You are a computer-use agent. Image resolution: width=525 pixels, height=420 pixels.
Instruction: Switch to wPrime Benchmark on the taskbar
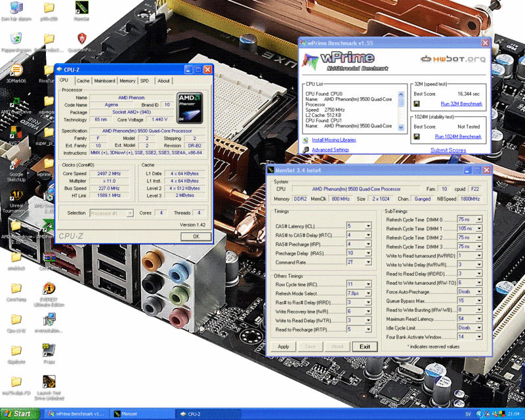click(76, 414)
